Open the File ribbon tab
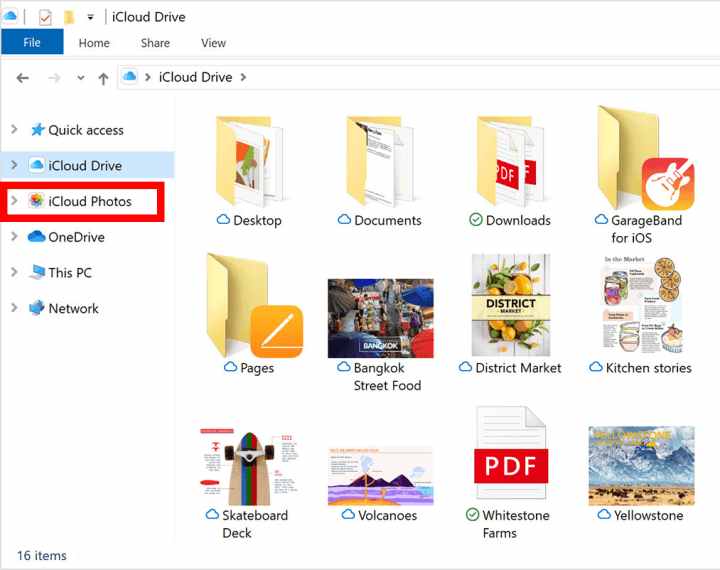 32,42
